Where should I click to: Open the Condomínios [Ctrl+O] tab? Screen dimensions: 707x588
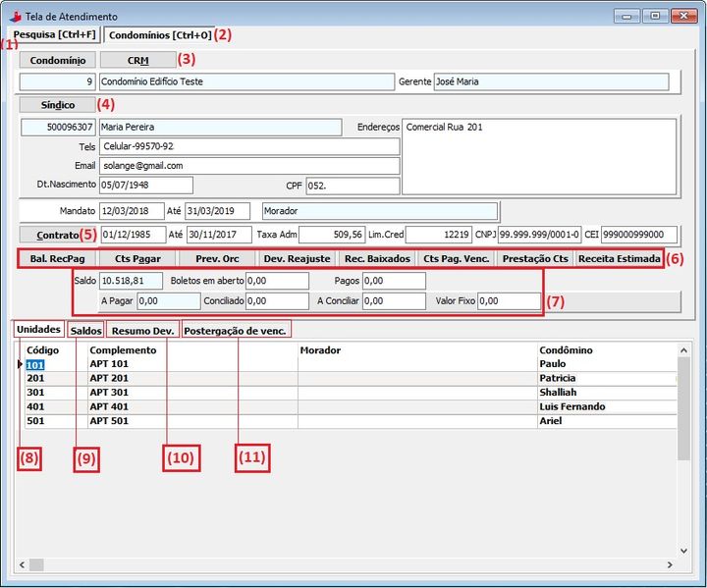tap(159, 35)
